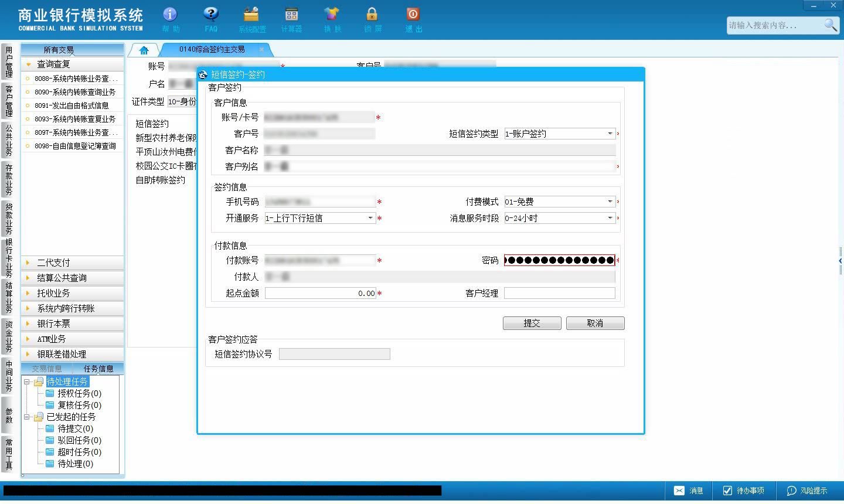Open the 结算业务 side tab
The image size is (844, 504).
point(9,298)
